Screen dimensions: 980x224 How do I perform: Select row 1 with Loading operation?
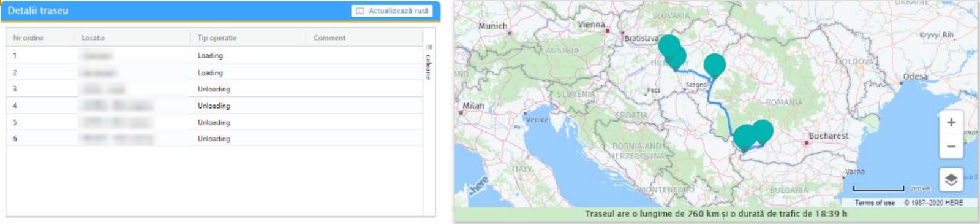point(214,55)
